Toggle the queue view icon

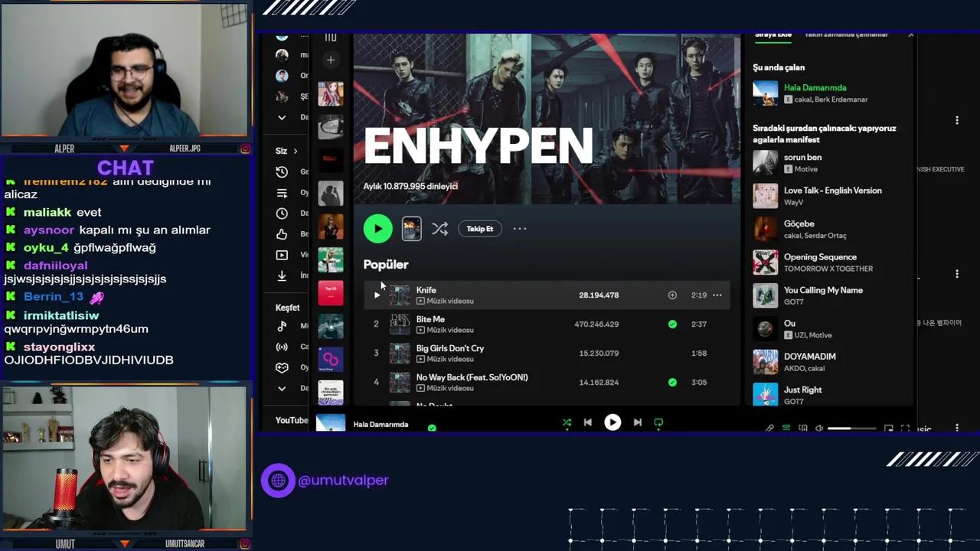pyautogui.click(x=786, y=429)
